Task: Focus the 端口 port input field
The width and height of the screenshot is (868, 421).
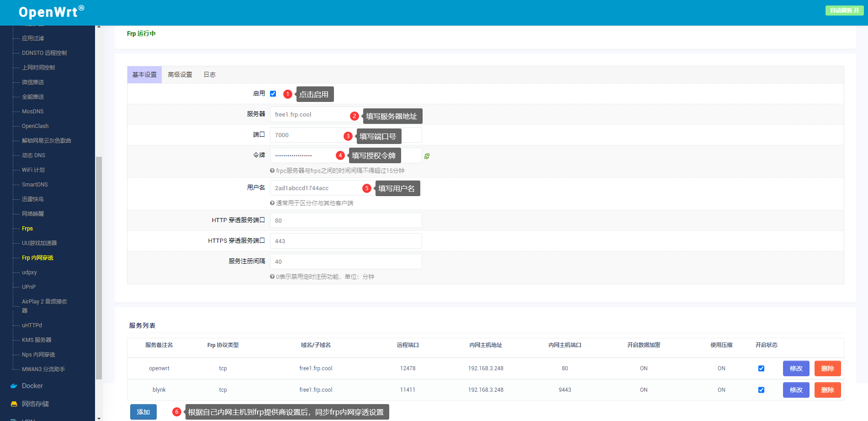Action: [x=346, y=135]
